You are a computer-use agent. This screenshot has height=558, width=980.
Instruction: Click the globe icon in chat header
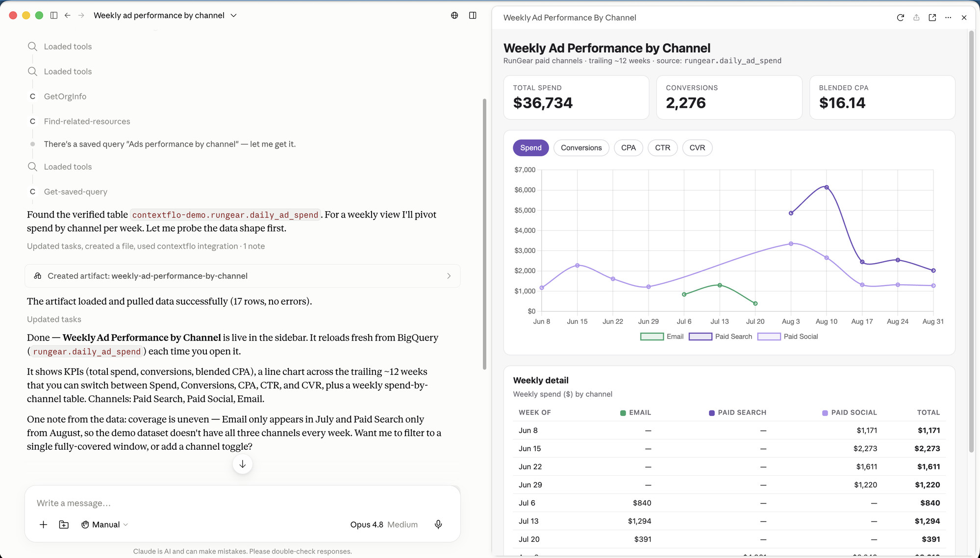pos(454,15)
